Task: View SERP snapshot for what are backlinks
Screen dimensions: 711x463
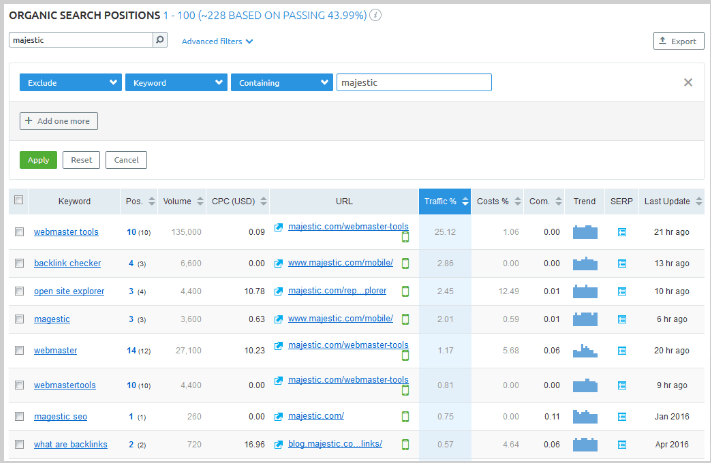Action: pyautogui.click(x=622, y=445)
